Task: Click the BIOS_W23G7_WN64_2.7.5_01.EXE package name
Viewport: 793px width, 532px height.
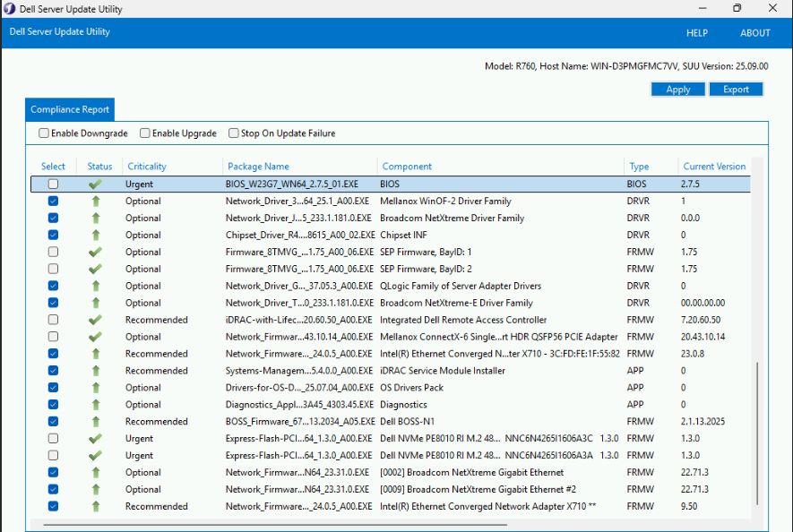Action: click(292, 184)
